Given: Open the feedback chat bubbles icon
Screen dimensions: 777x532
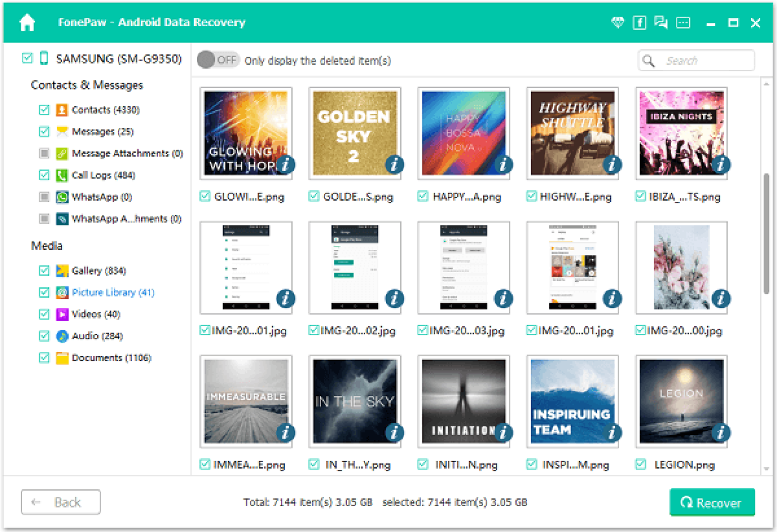Looking at the screenshot, I should [x=661, y=23].
